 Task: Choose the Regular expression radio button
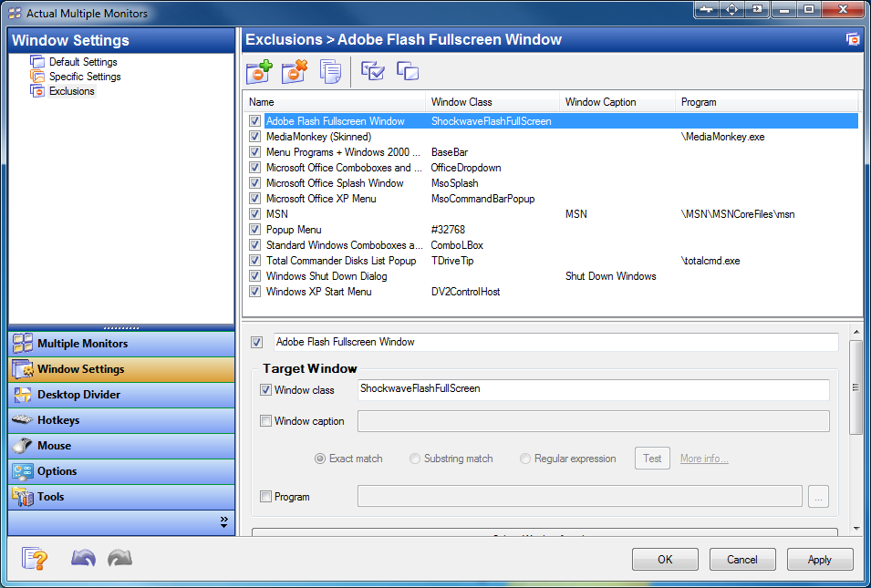(525, 459)
